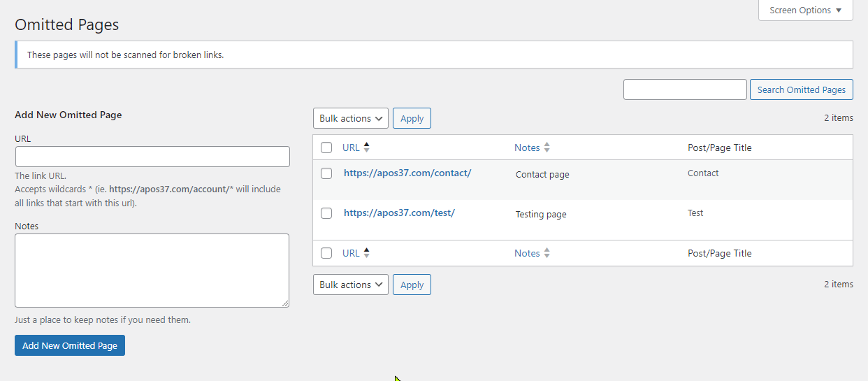Focus the URL input field

coord(152,157)
